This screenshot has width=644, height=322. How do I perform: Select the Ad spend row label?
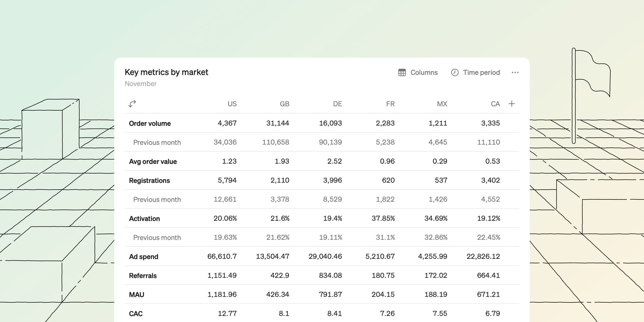click(143, 257)
